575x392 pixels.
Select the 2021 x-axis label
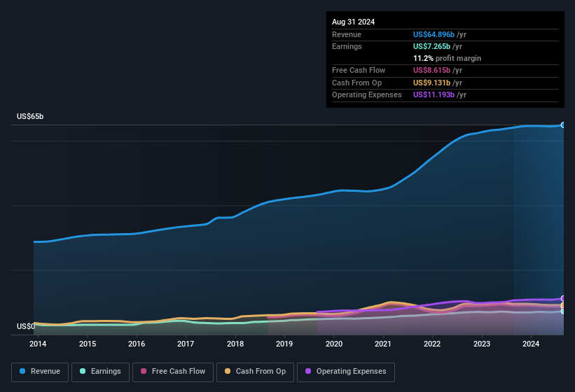click(x=383, y=344)
